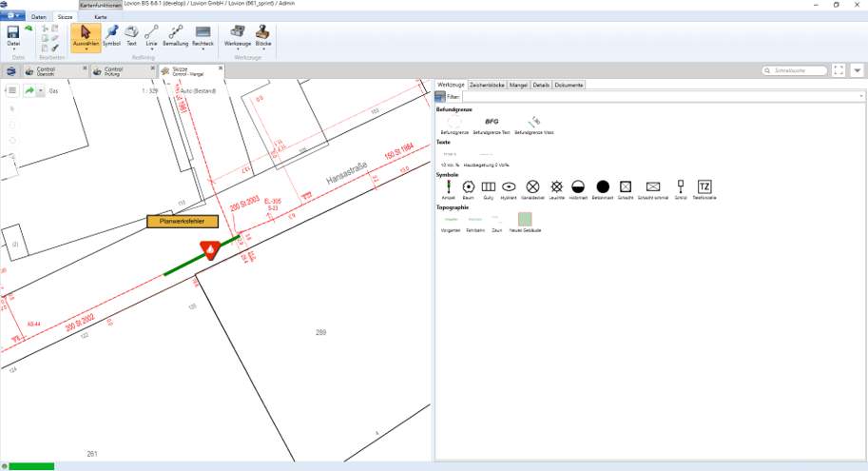Expand the Datei save dropdown
The image size is (868, 471).
pyautogui.click(x=13, y=49)
